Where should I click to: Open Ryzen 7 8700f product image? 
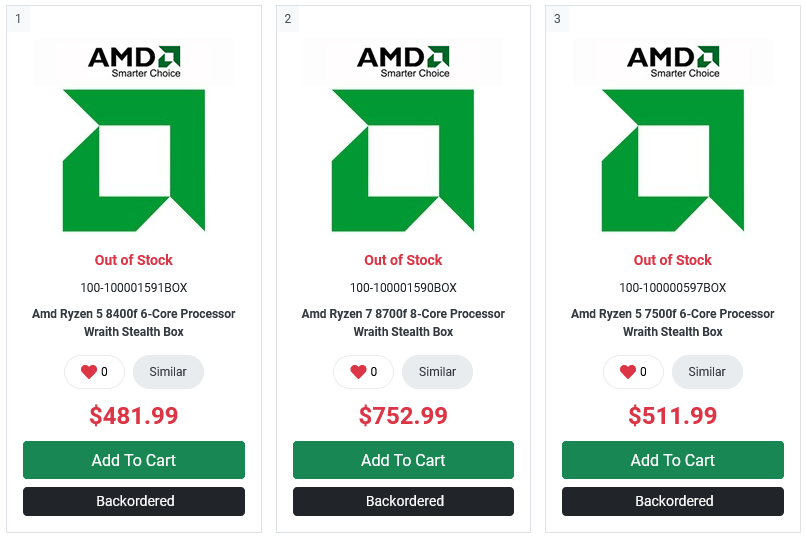[403, 160]
